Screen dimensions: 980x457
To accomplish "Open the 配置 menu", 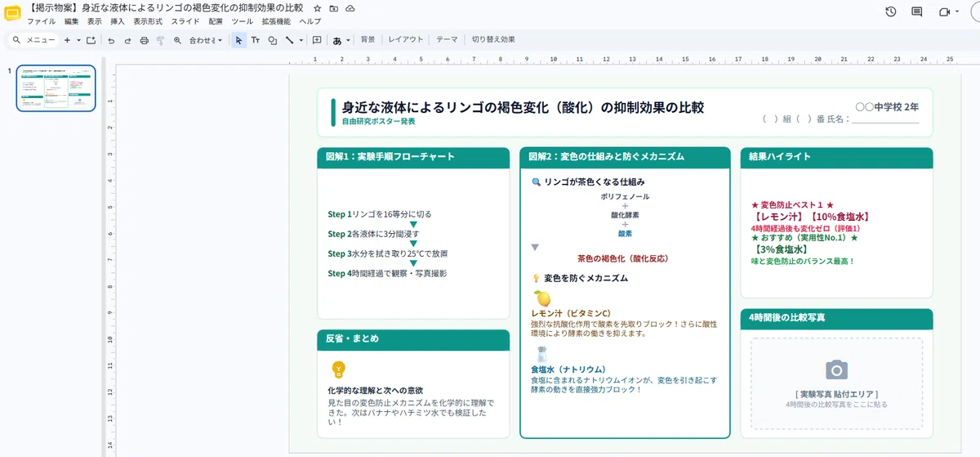I will pyautogui.click(x=216, y=21).
